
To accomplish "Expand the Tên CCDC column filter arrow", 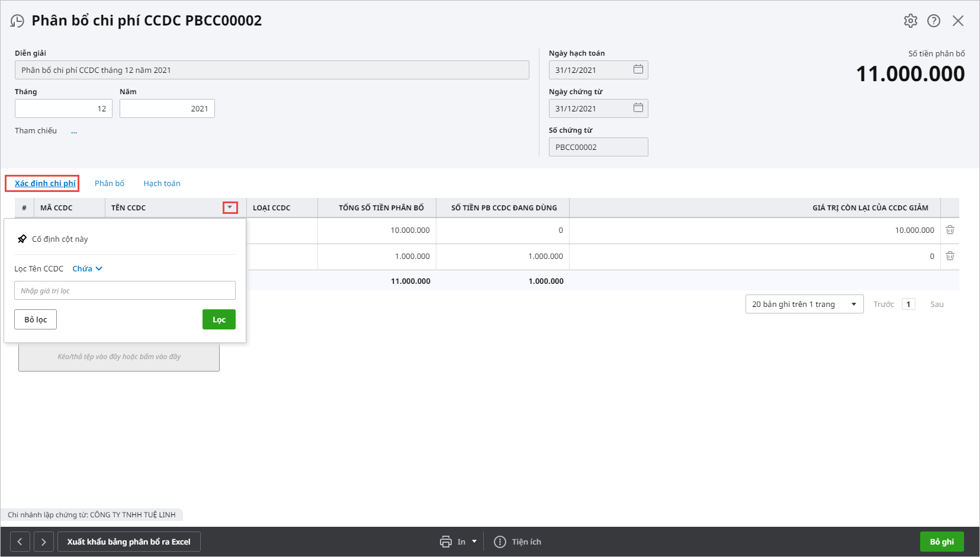I will [x=230, y=207].
